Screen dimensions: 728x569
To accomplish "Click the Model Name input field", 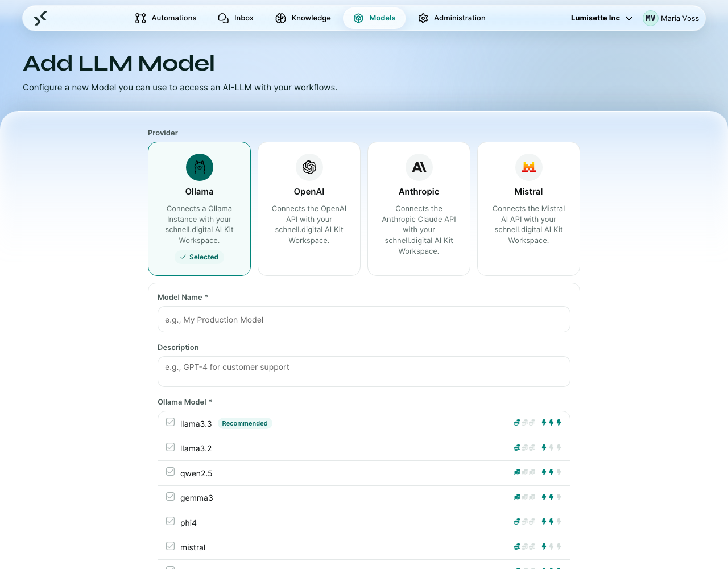I will coord(364,320).
